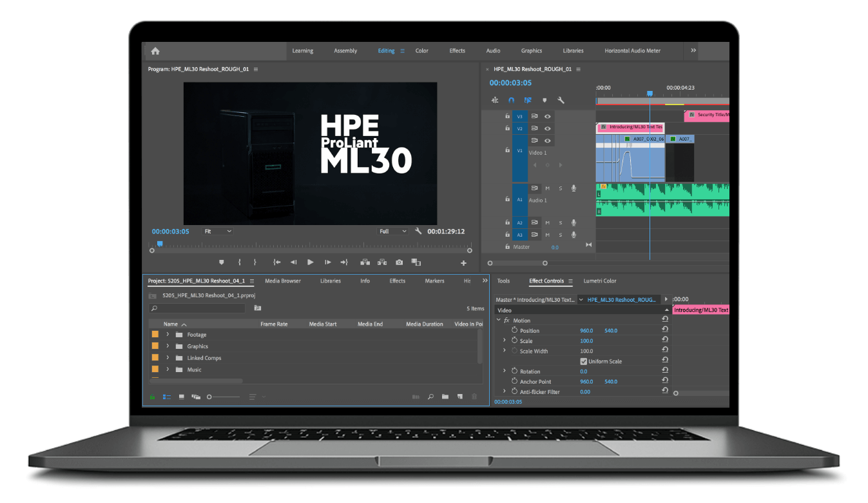Step forward one frame in Program monitor
Screen dimensions: 868x503
[x=328, y=262]
